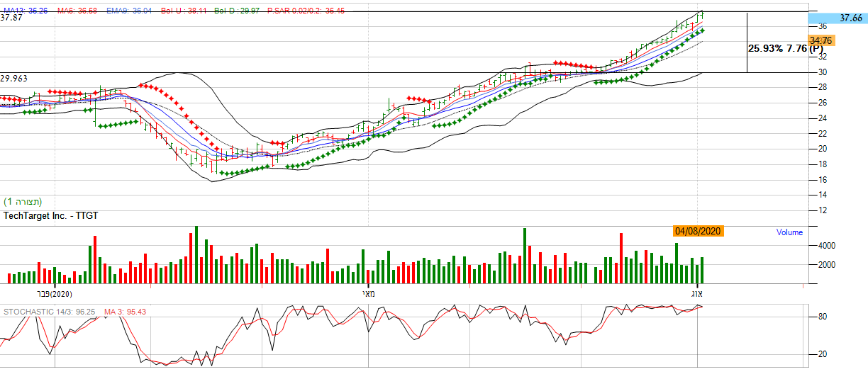Click the TechTarget Inc. - TTGT title
Screen dimensions: 868x374
(52, 214)
